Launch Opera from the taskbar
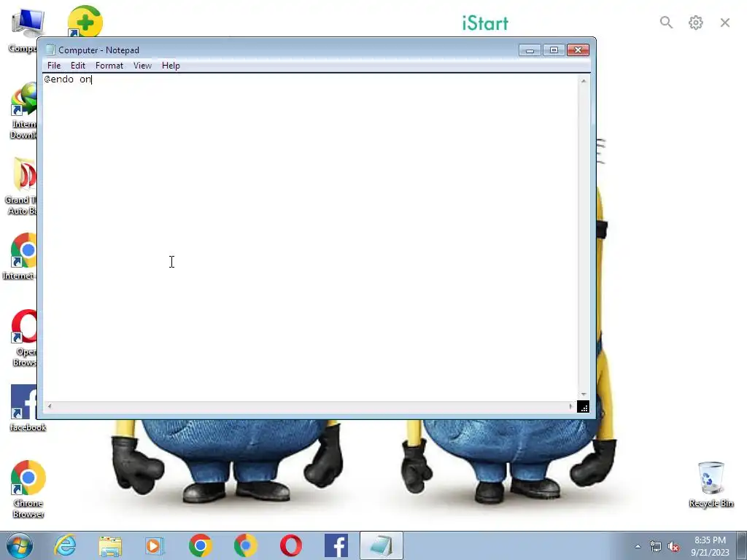The width and height of the screenshot is (747, 560). tap(290, 545)
